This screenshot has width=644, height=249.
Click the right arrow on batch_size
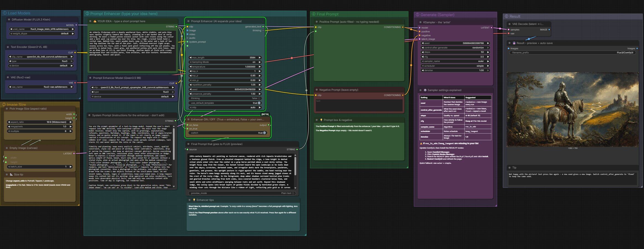(71, 167)
